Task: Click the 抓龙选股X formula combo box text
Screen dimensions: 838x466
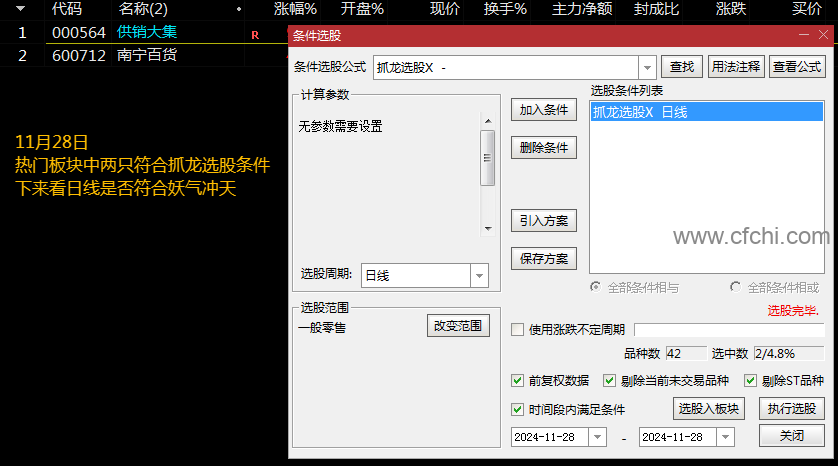Action: [x=506, y=67]
